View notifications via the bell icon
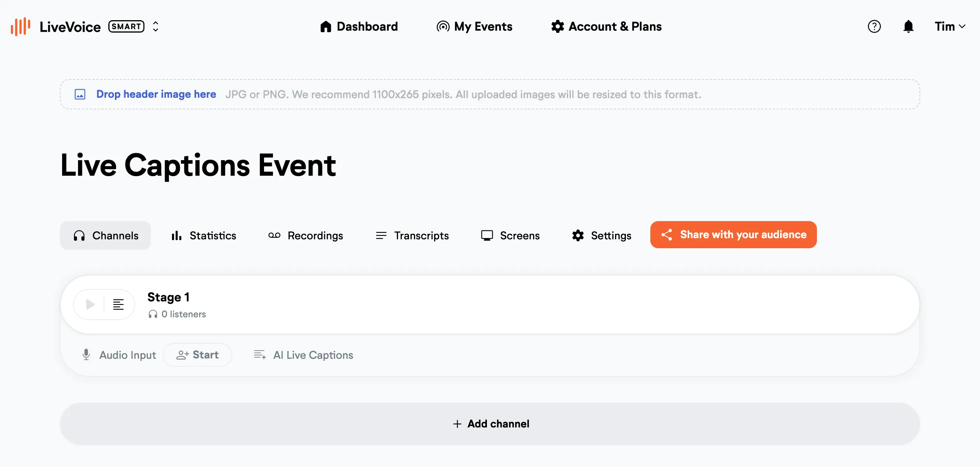This screenshot has width=980, height=467. pyautogui.click(x=909, y=26)
